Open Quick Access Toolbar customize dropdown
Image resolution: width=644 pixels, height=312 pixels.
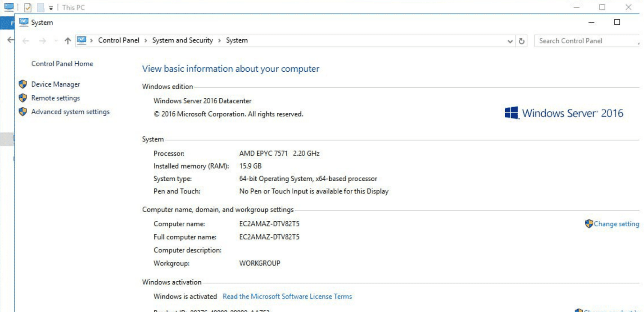(x=51, y=8)
